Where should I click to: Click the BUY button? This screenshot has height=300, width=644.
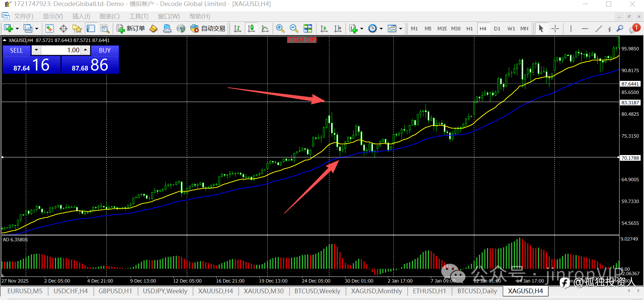(x=105, y=50)
